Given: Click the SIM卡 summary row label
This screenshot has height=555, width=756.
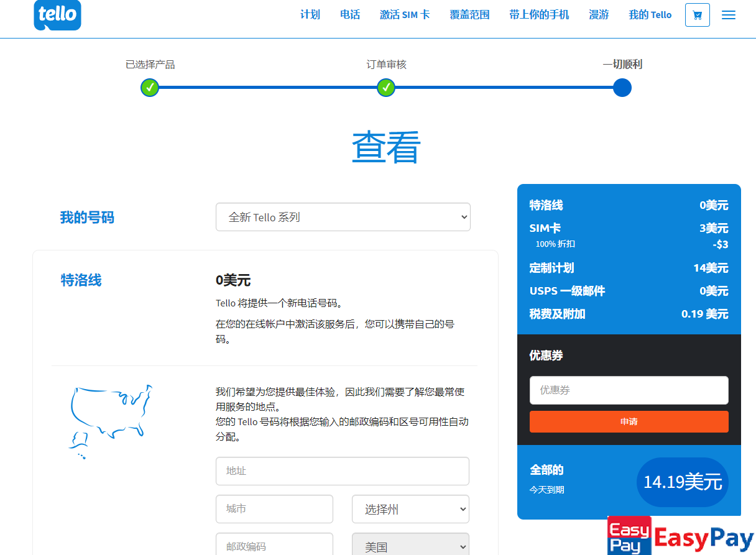Looking at the screenshot, I should point(545,228).
